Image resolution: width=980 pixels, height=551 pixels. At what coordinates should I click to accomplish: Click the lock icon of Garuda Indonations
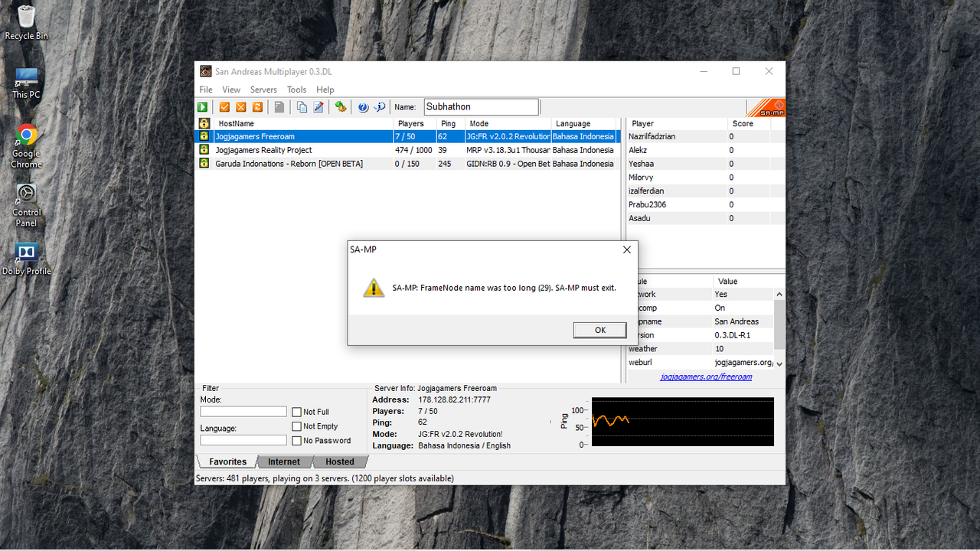coord(204,164)
